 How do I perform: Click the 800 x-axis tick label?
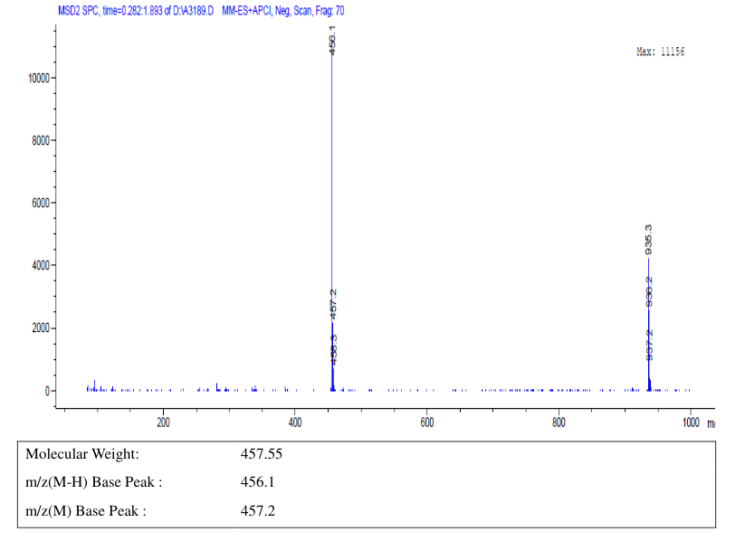click(x=559, y=422)
